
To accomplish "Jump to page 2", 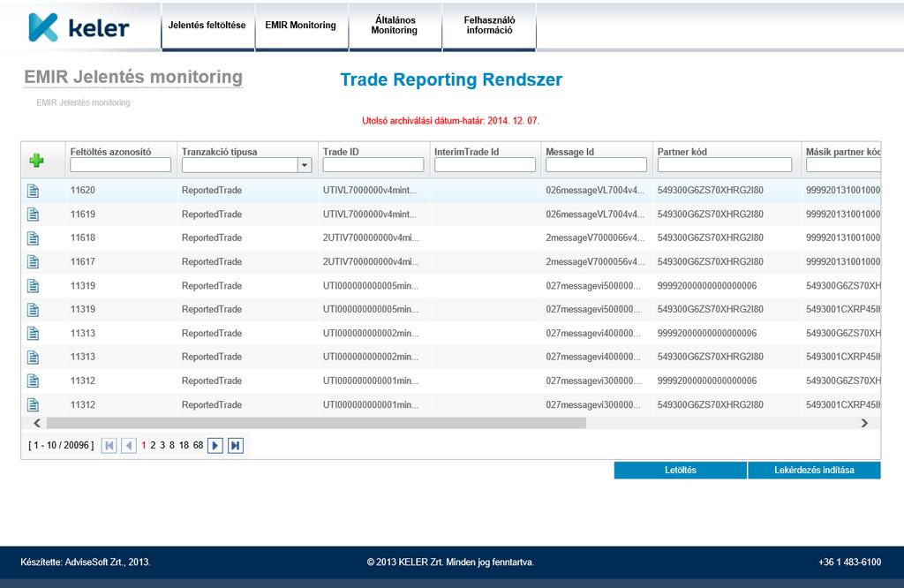I will coord(153,446).
